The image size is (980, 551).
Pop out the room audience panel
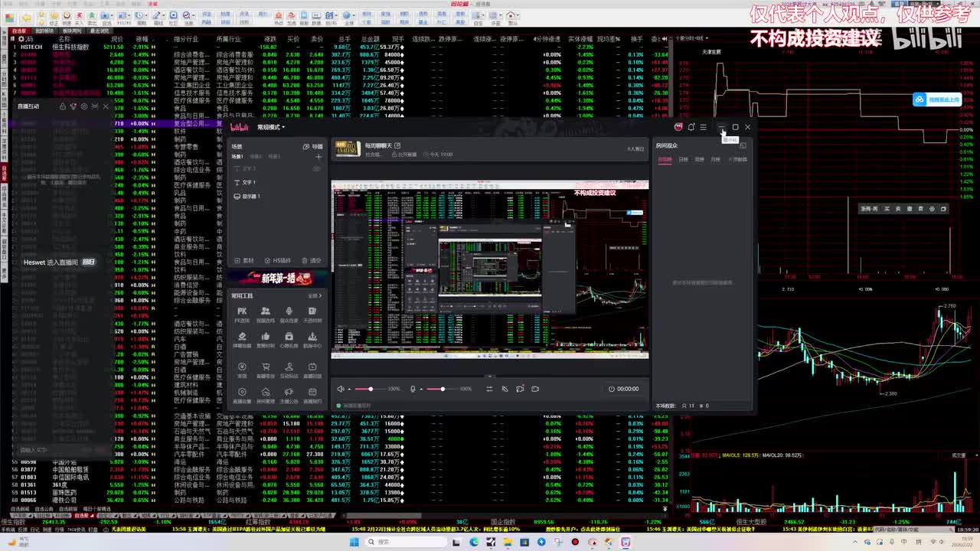(x=743, y=145)
